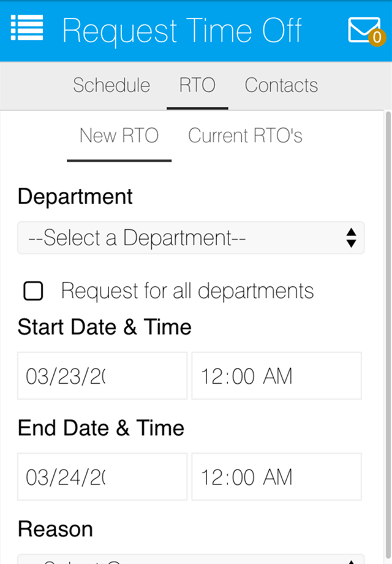Click the Request Time Off header title

tap(182, 31)
